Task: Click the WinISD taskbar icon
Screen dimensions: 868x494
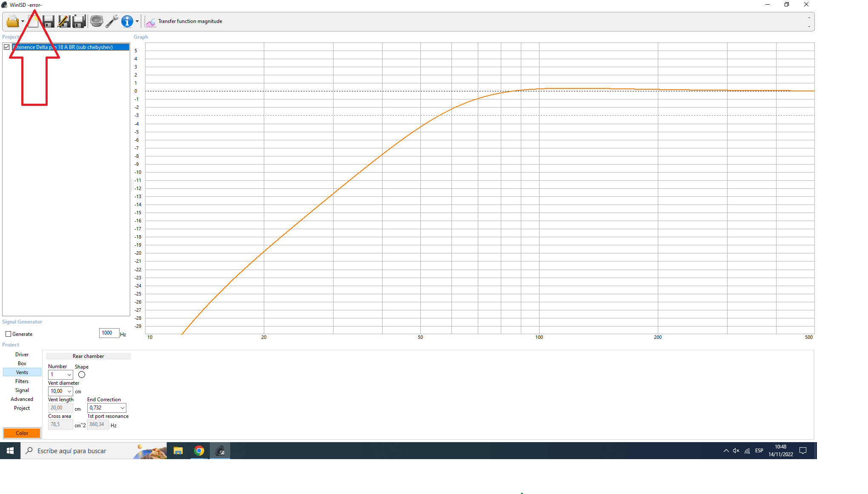Action: (x=220, y=451)
